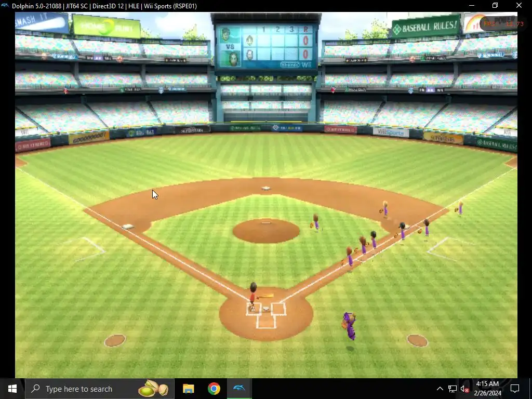Open the Windows Start menu
This screenshot has width=532, height=399.
point(12,389)
